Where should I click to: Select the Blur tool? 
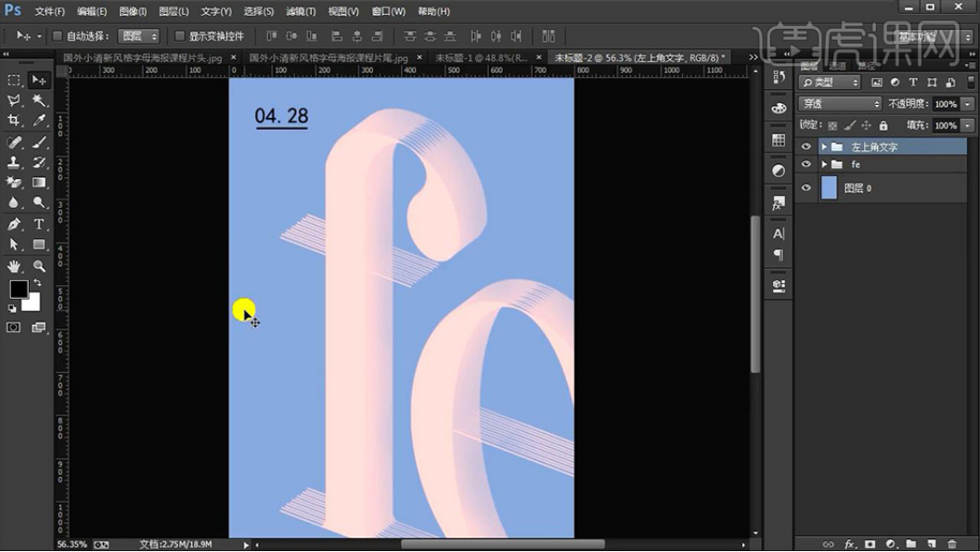[14, 202]
